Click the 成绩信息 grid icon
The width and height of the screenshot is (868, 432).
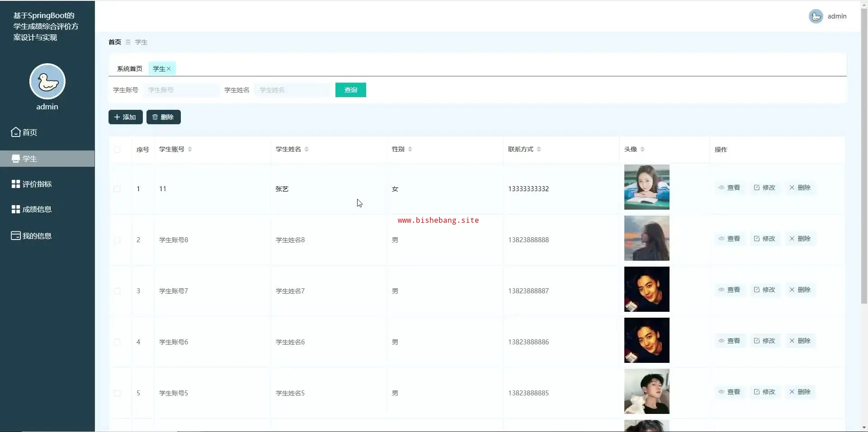[16, 209]
